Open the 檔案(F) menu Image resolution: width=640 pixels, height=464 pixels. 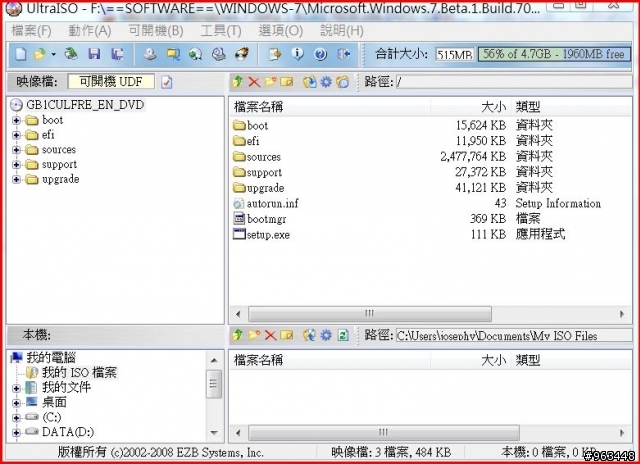(31, 31)
